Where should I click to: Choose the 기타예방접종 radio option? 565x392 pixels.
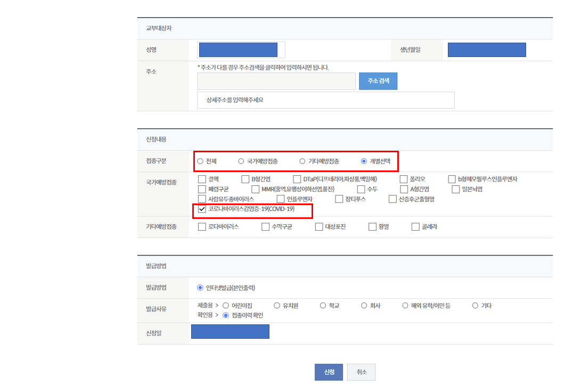pos(302,161)
